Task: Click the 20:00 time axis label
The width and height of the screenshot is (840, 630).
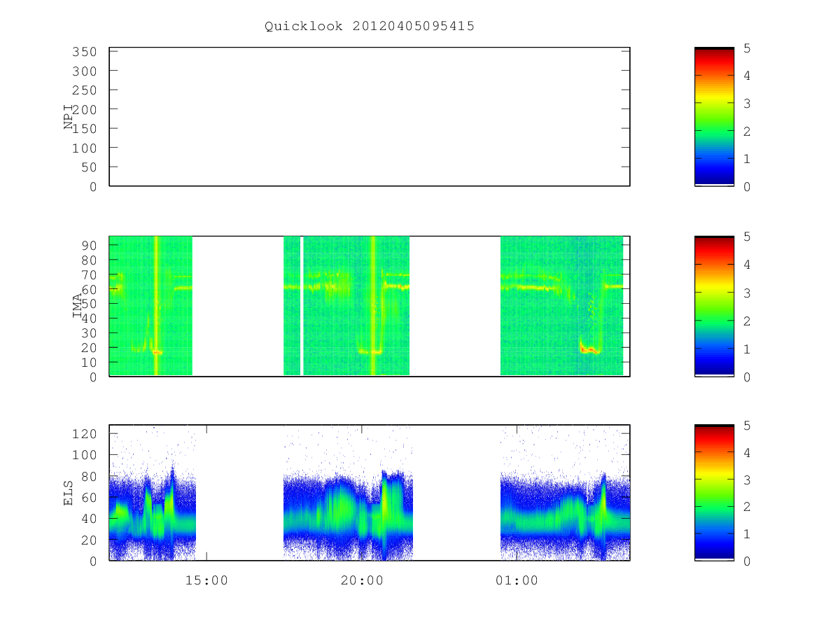Action: pos(362,580)
